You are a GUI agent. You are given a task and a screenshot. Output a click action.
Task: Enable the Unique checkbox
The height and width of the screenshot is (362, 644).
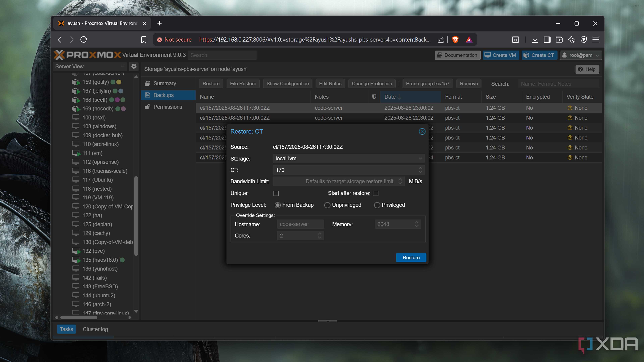(276, 193)
